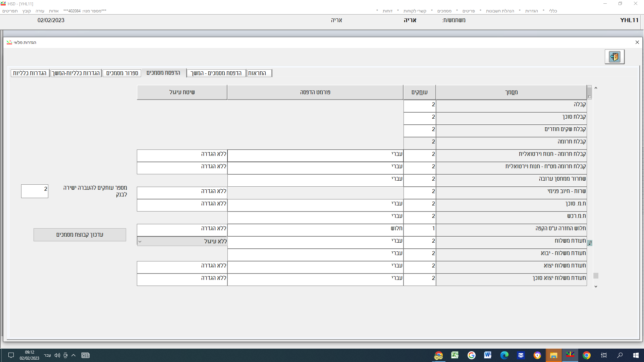The height and width of the screenshot is (362, 644).
Task: Launch Microsoft Edge from taskbar
Action: coord(504,355)
